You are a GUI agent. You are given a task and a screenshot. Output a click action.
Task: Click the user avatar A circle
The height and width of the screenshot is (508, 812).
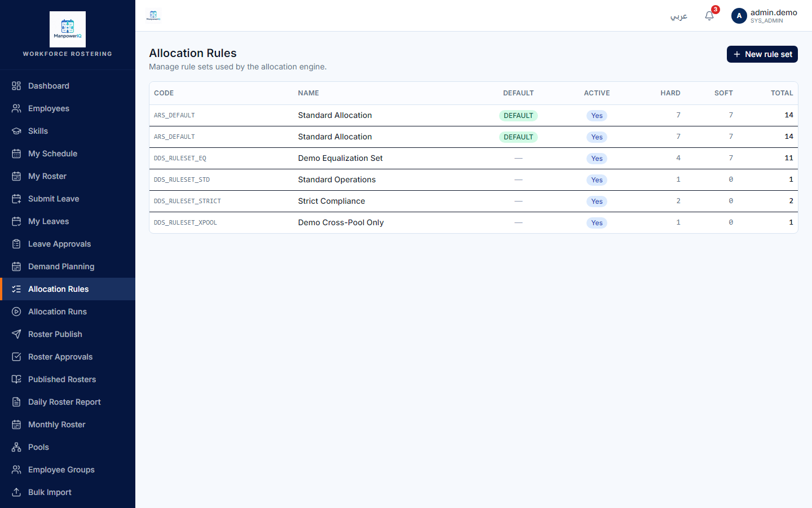point(739,16)
